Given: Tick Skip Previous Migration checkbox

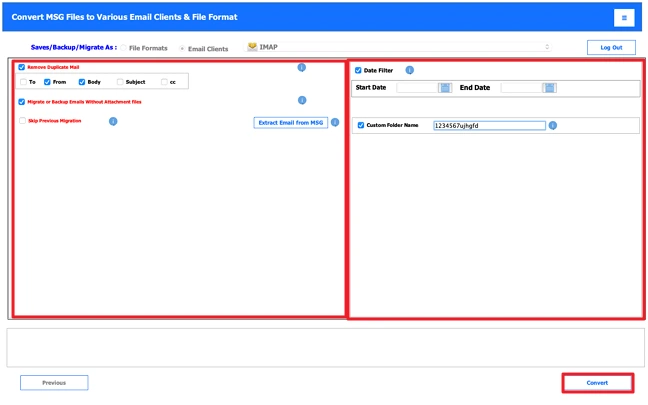Looking at the screenshot, I should coord(22,121).
